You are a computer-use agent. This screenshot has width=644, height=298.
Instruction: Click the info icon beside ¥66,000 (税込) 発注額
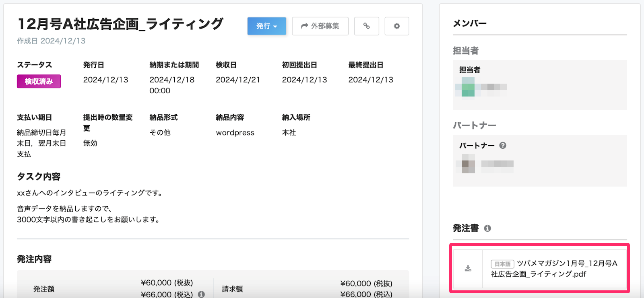click(x=201, y=294)
